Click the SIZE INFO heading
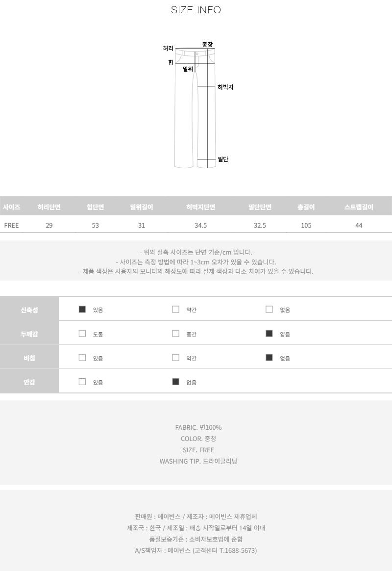392x571 pixels. pyautogui.click(x=196, y=10)
